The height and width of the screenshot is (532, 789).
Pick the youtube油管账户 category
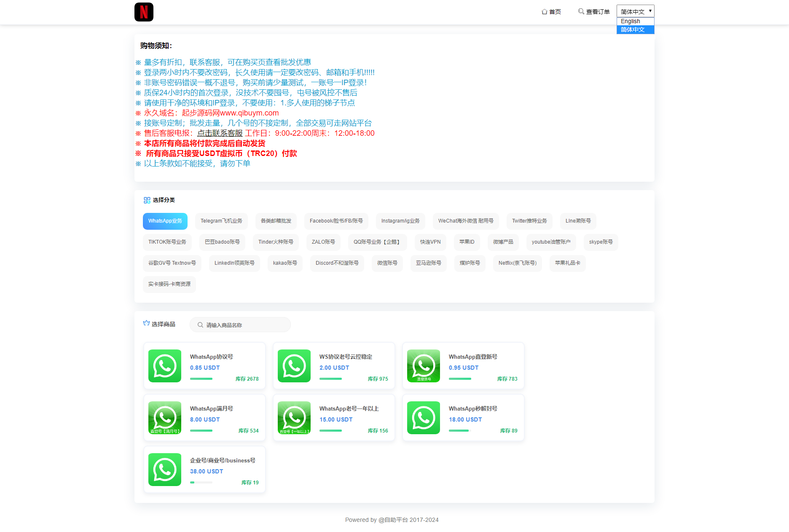coord(551,242)
